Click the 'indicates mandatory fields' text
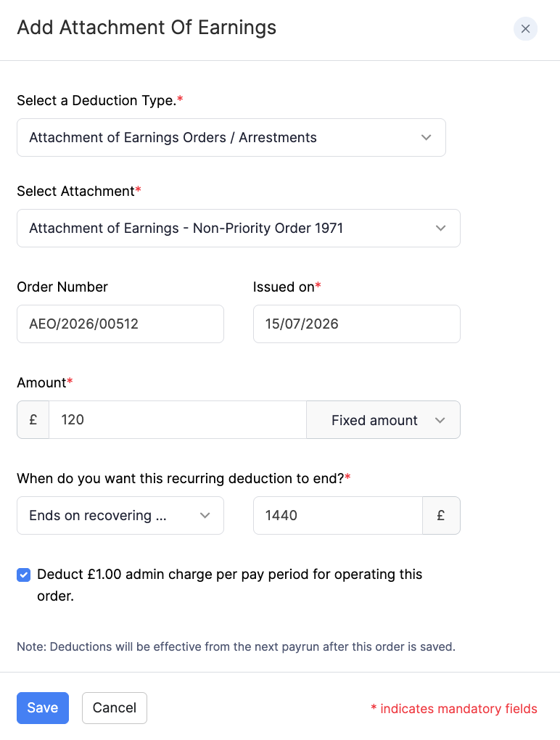Screen dimensions: 560x740 (454, 708)
